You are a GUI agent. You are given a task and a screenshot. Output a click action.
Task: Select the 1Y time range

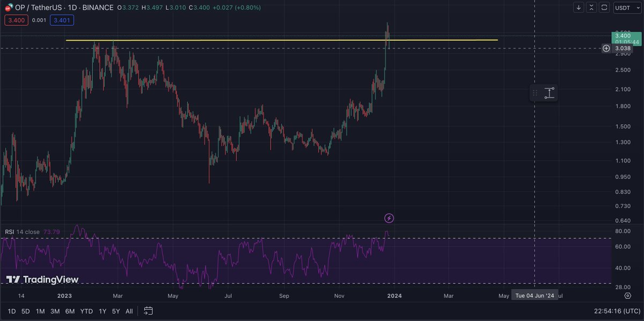(103, 311)
